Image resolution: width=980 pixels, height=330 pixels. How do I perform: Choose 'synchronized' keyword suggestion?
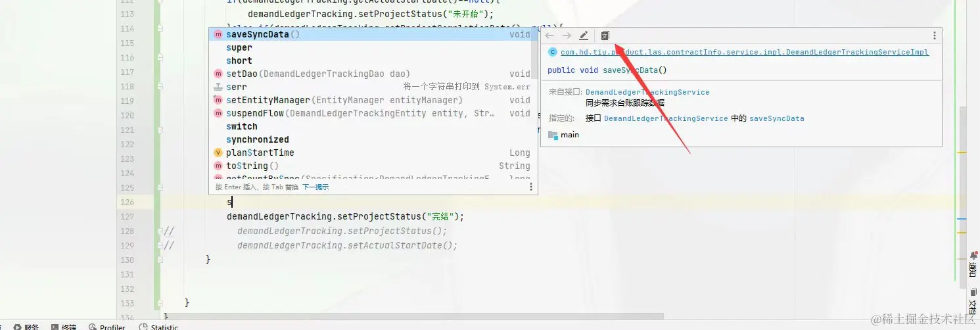tap(373, 139)
